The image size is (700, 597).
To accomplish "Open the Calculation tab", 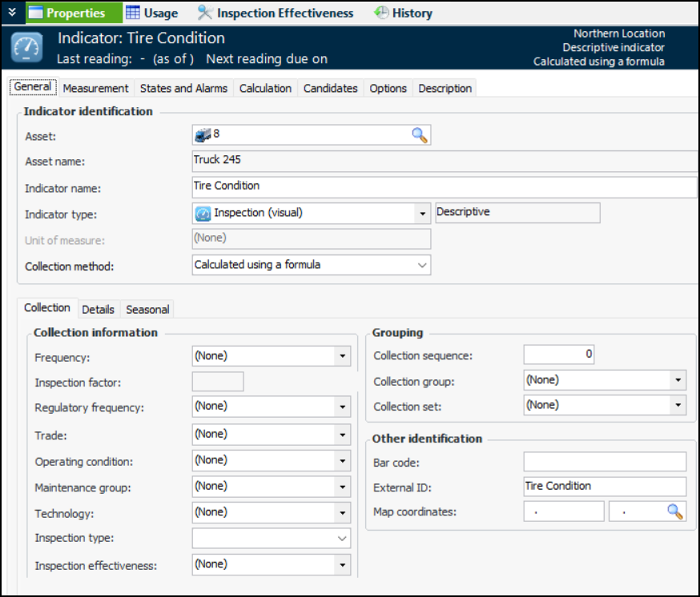I will click(265, 88).
